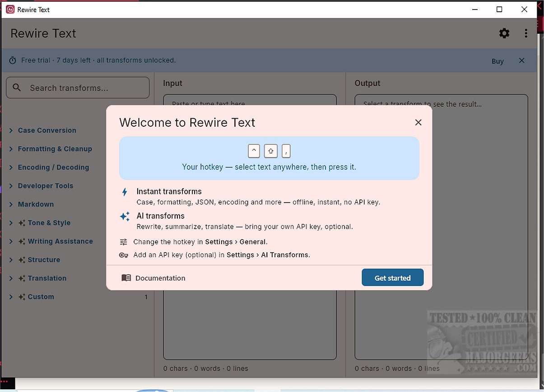544x392 pixels.
Task: Click the AI sparkle icon beside Writing Assistance
Action: [21, 241]
